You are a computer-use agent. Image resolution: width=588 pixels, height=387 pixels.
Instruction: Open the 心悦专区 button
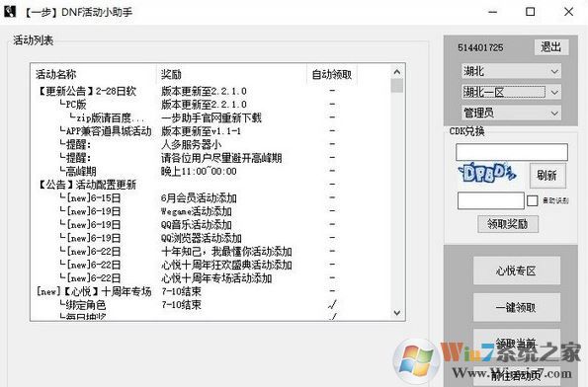point(517,271)
